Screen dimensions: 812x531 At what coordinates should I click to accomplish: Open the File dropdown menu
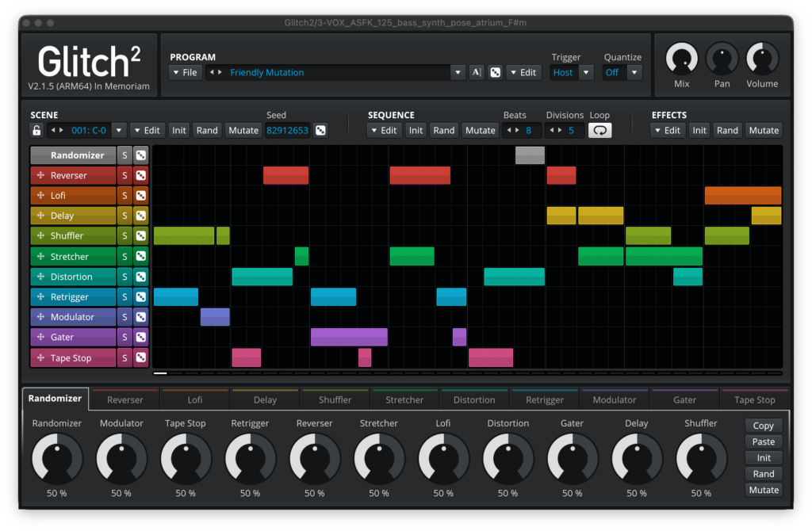click(x=185, y=72)
